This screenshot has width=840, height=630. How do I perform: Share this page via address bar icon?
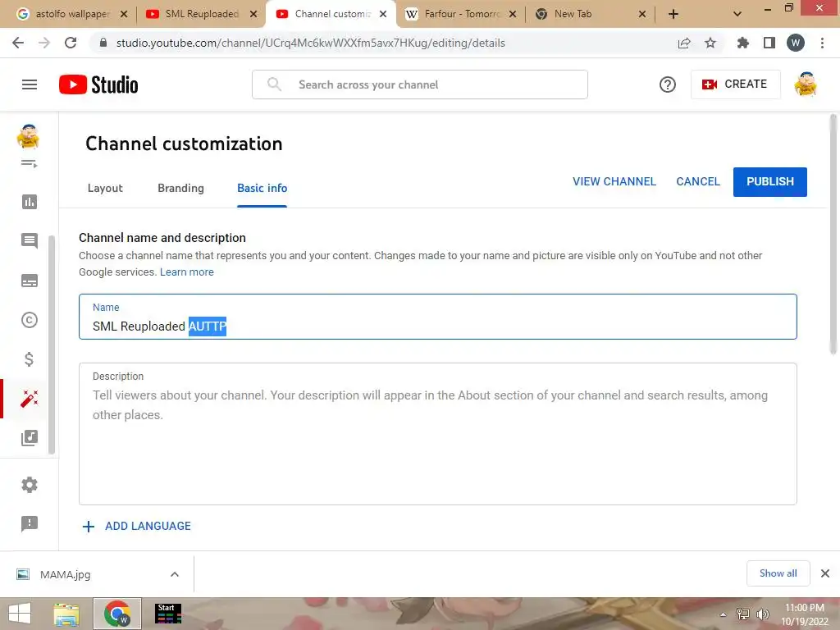click(684, 43)
